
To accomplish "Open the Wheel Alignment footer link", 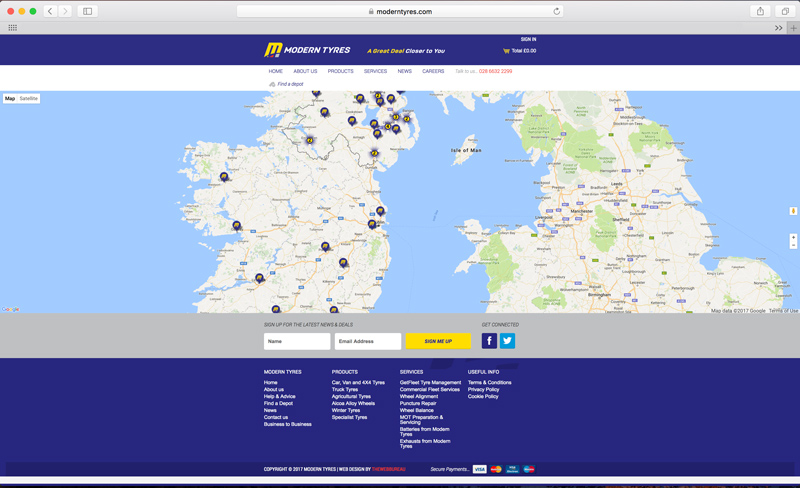I will tap(419, 397).
